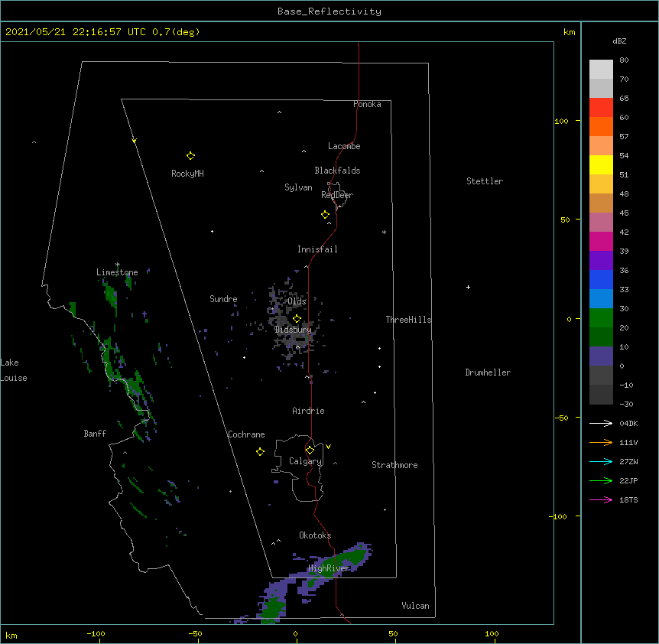Click the Stettler city label
Viewport: 659px width, 644px height.
coord(485,181)
